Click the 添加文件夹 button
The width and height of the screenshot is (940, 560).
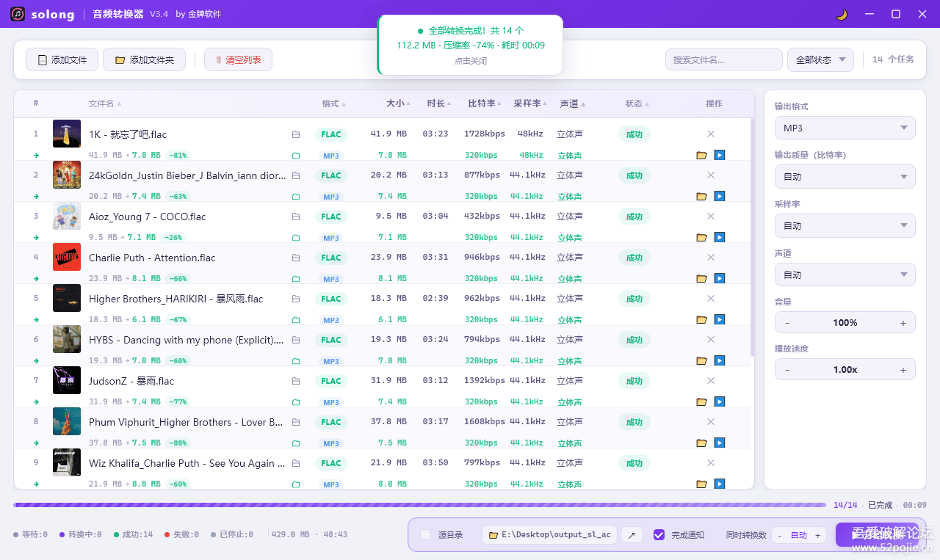144,59
